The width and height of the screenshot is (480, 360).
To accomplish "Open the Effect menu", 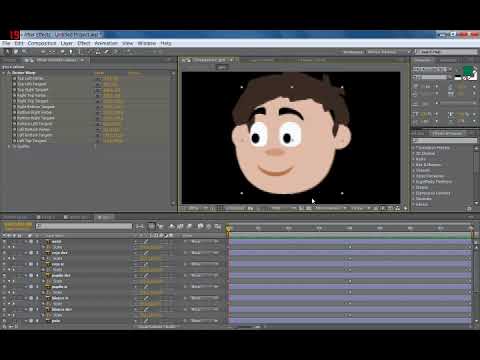I will point(84,43).
